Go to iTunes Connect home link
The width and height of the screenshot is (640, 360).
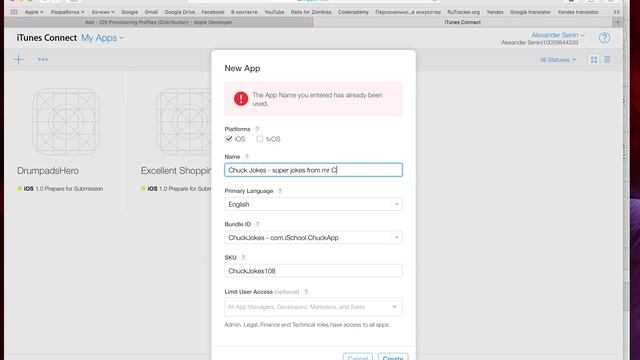(47, 38)
